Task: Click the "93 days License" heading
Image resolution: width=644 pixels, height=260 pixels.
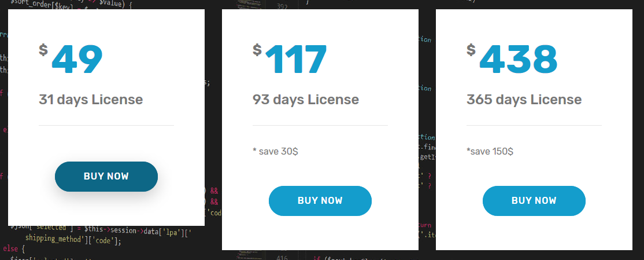Action: [x=306, y=100]
